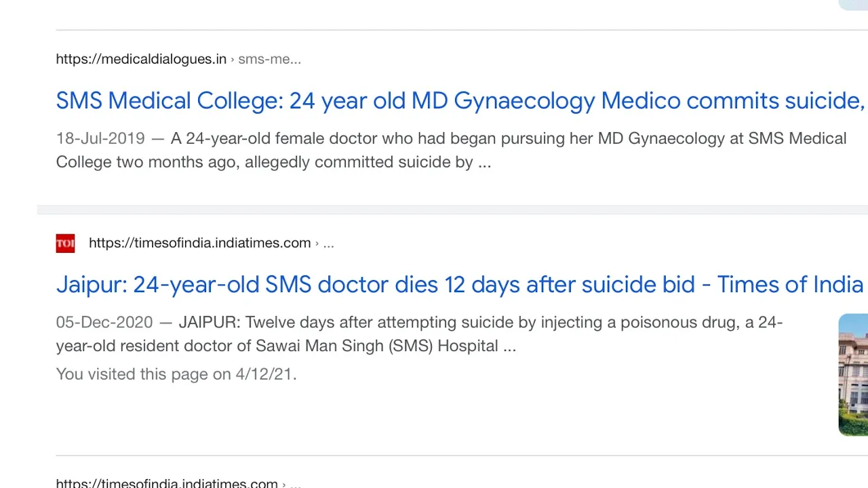Click the ellipsis breadcrumb after the TOI favicon URL

point(328,243)
